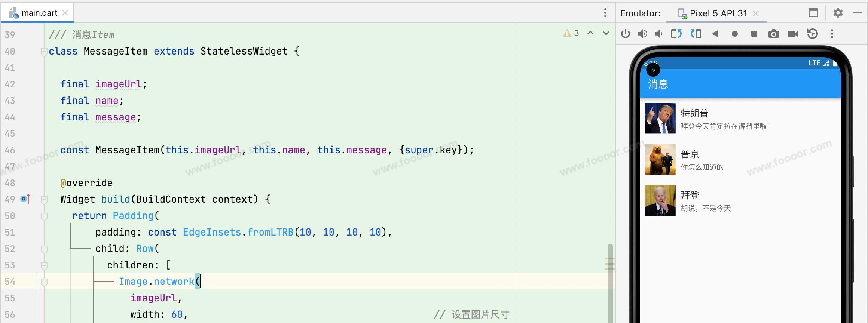This screenshot has width=868, height=323.
Task: Click the emulator volume up icon
Action: pos(642,34)
